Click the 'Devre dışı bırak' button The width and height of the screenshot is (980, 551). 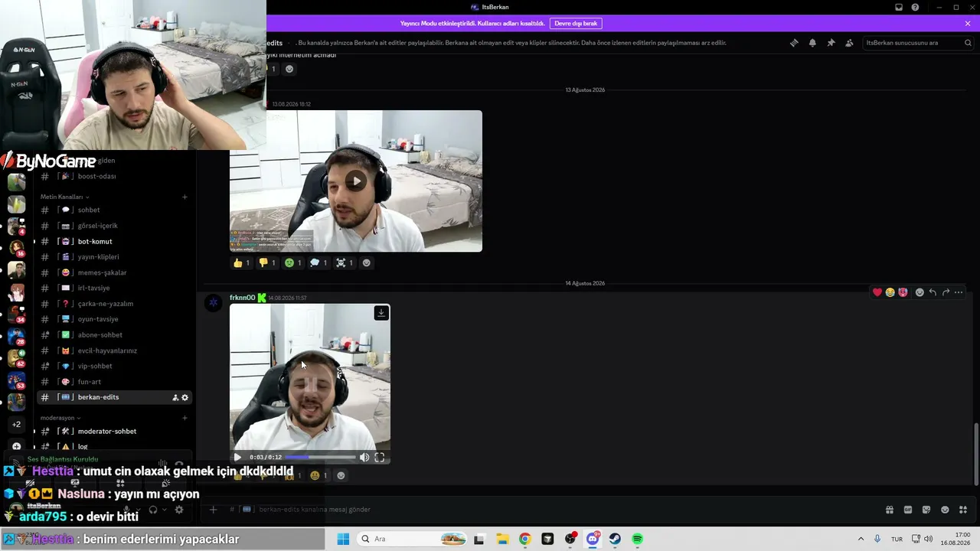576,24
